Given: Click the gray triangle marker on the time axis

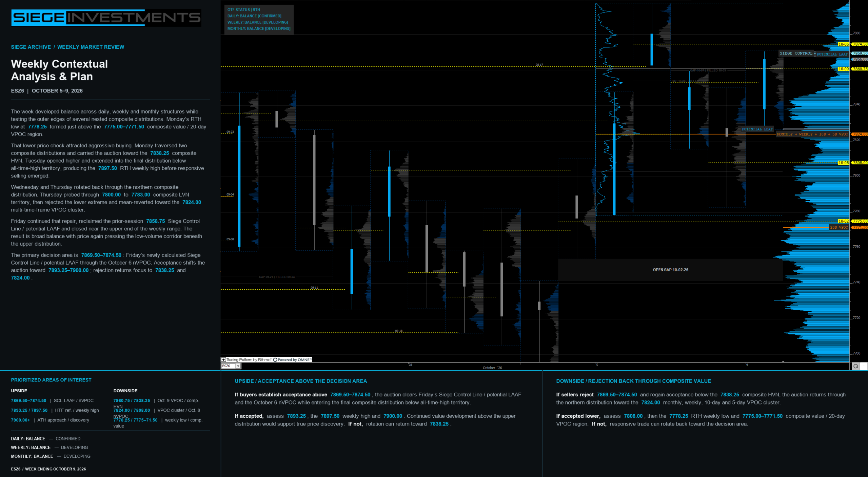Looking at the screenshot, I should click(x=783, y=361).
